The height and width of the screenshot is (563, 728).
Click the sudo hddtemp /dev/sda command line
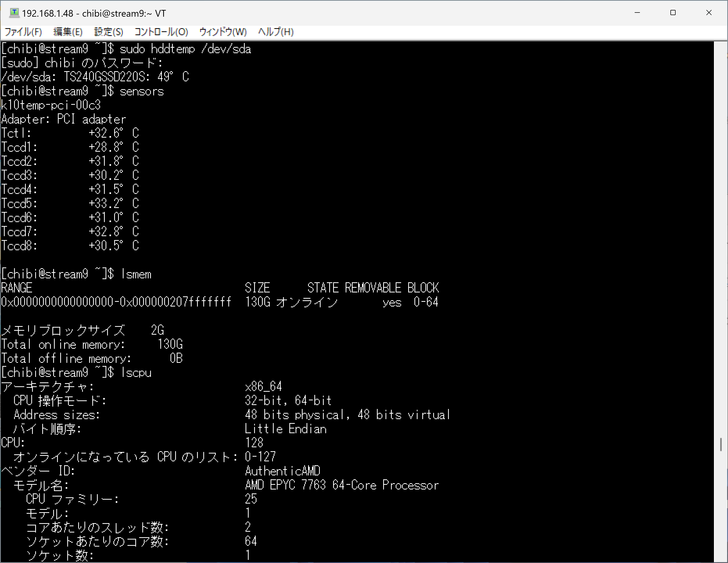(185, 49)
